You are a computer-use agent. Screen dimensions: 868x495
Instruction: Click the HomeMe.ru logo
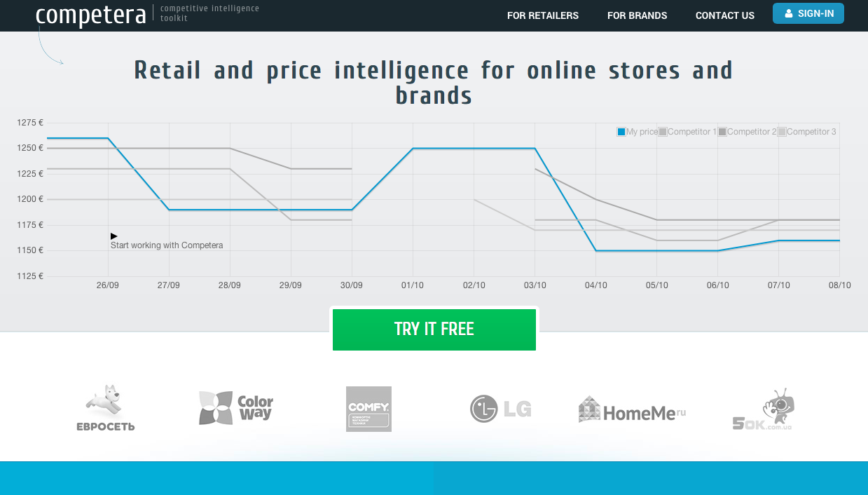coord(631,409)
